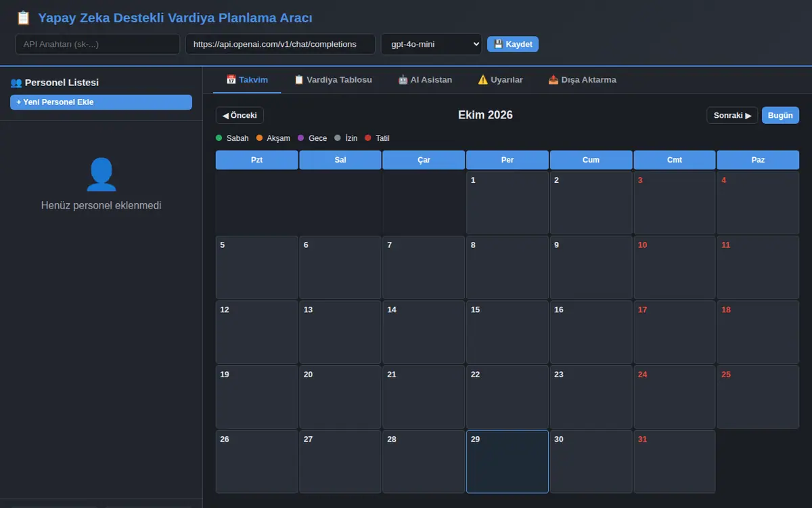Select October 8 calendar cell
Image resolution: width=812 pixels, height=508 pixels.
507,268
